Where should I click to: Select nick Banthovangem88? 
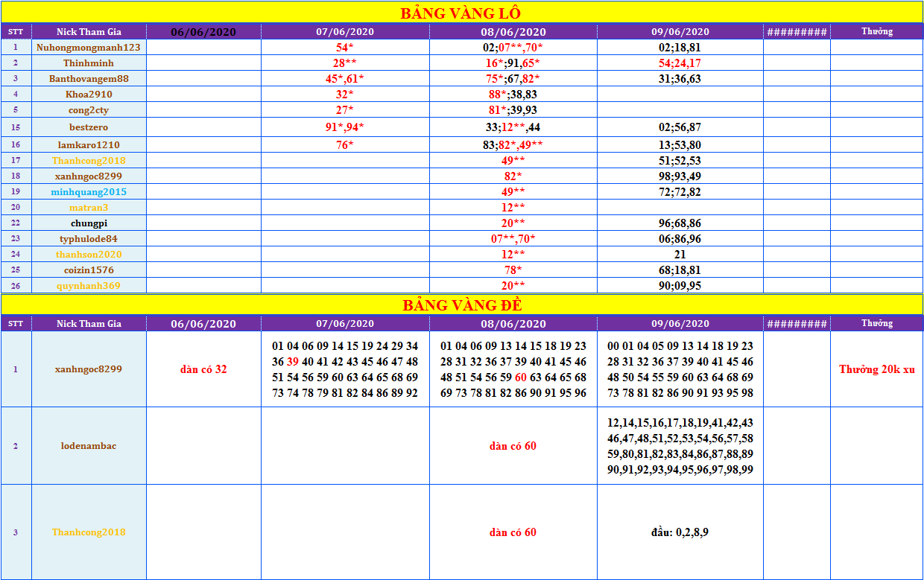coord(89,78)
